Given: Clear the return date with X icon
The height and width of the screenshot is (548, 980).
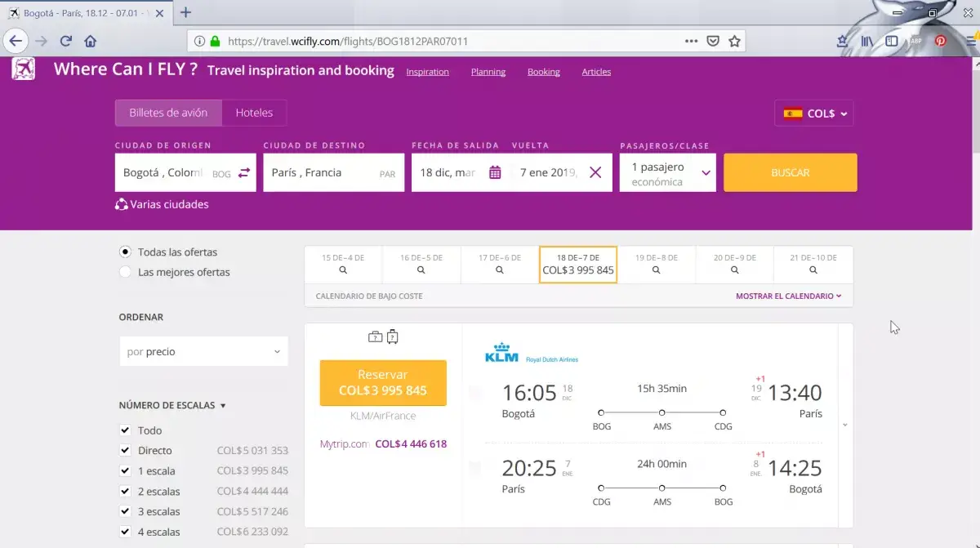Looking at the screenshot, I should [x=595, y=172].
